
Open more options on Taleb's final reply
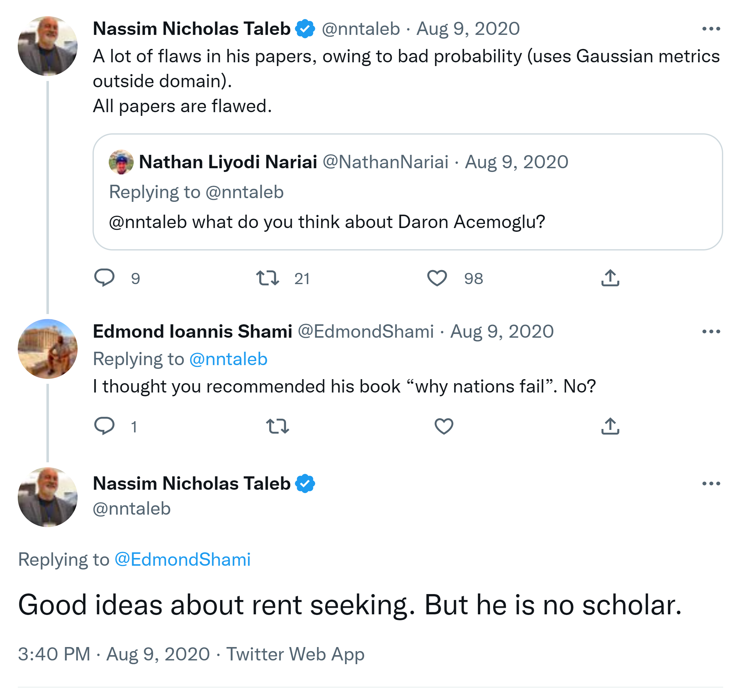(x=710, y=483)
